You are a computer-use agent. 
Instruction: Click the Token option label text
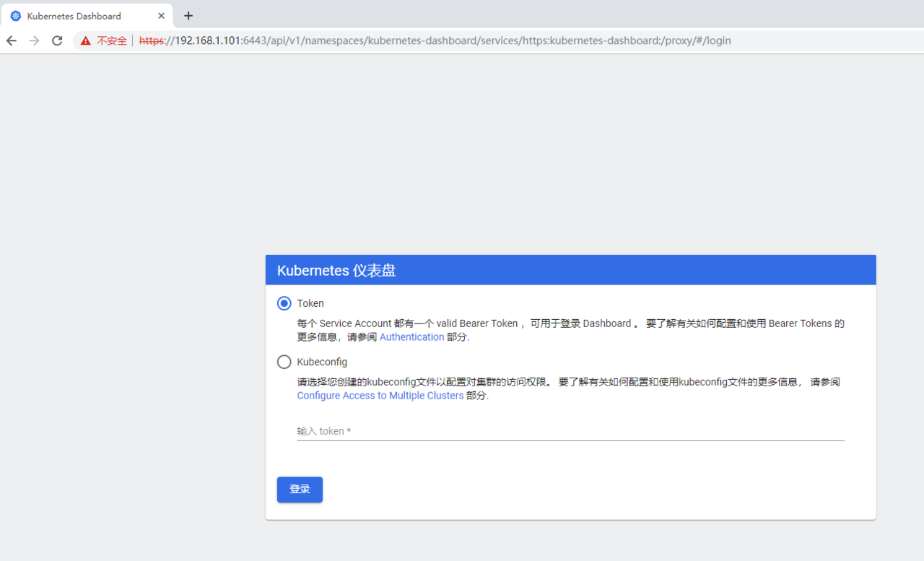pos(310,303)
